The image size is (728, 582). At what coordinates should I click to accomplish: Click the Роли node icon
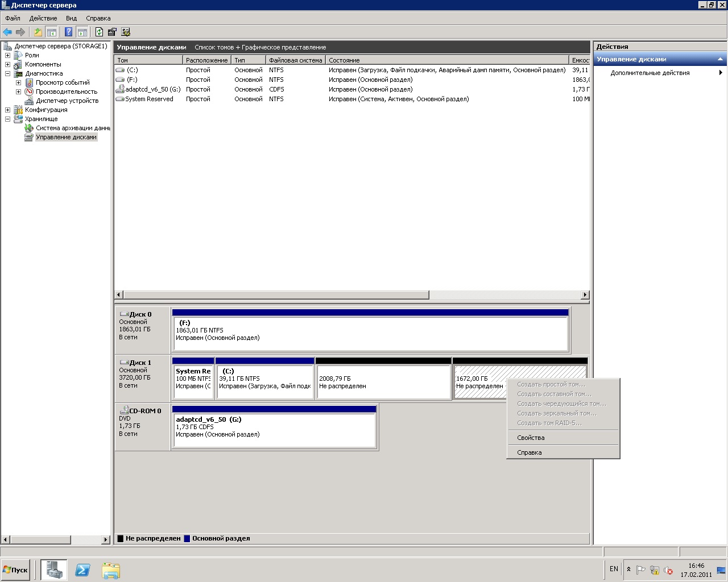pos(18,55)
